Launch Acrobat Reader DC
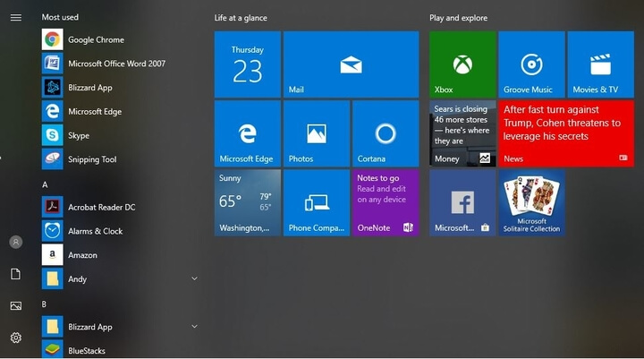This screenshot has width=644, height=359. tap(119, 207)
